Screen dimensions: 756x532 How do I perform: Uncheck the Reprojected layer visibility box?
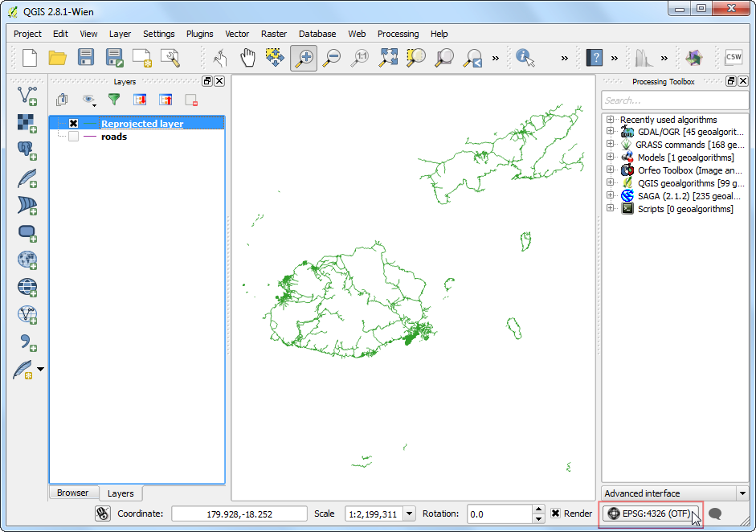click(x=73, y=124)
